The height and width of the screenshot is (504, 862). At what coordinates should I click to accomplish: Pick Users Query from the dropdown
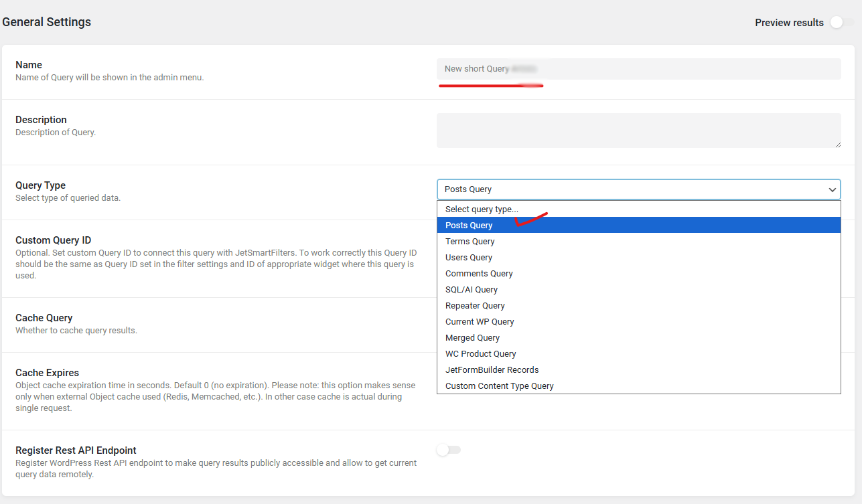coord(469,258)
